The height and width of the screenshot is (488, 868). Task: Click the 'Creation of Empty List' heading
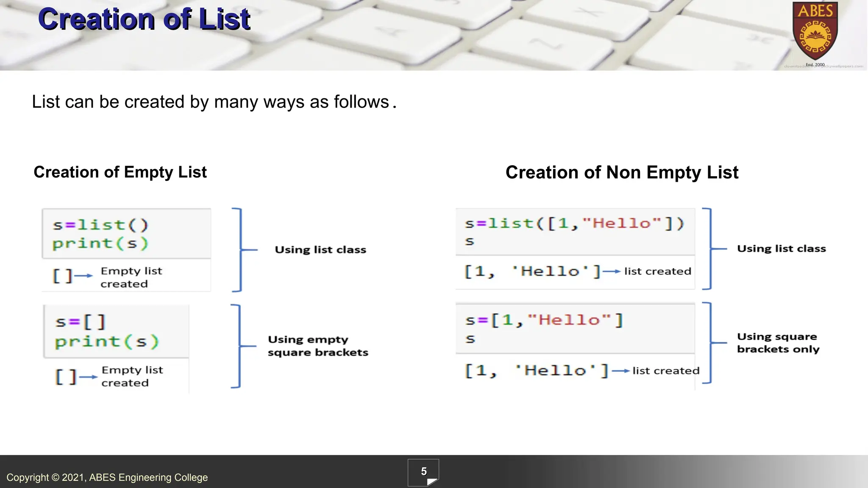point(120,172)
